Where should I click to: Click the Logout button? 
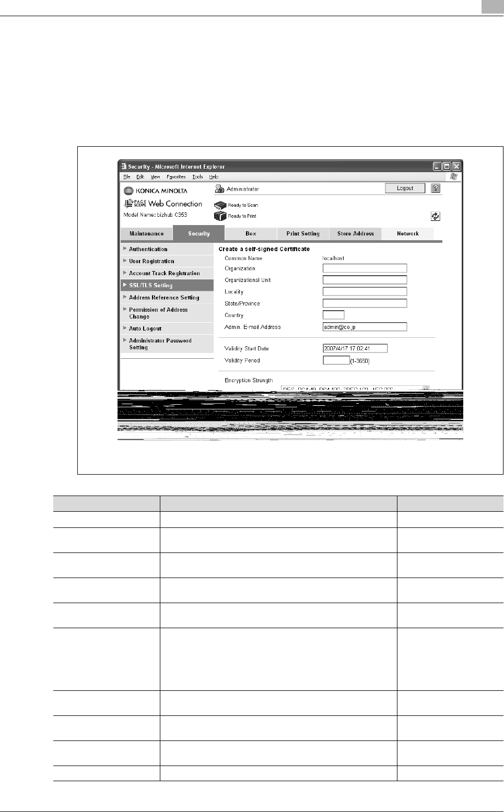pyautogui.click(x=405, y=188)
